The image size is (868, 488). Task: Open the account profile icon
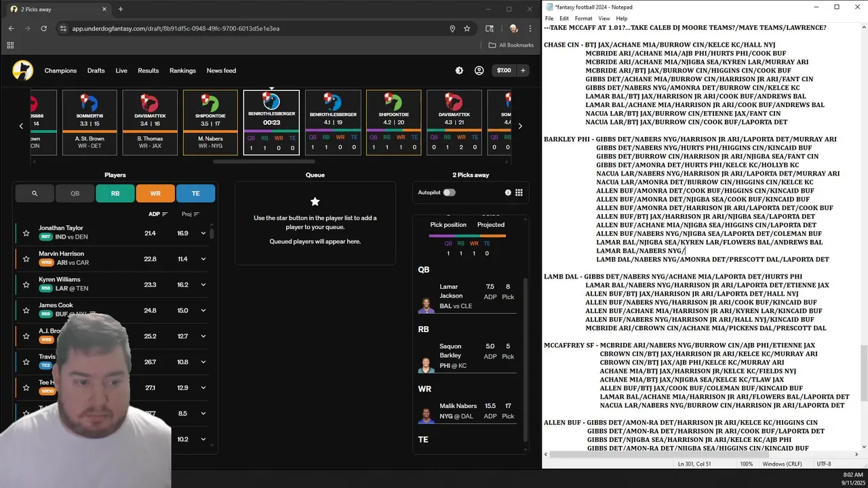tap(479, 70)
